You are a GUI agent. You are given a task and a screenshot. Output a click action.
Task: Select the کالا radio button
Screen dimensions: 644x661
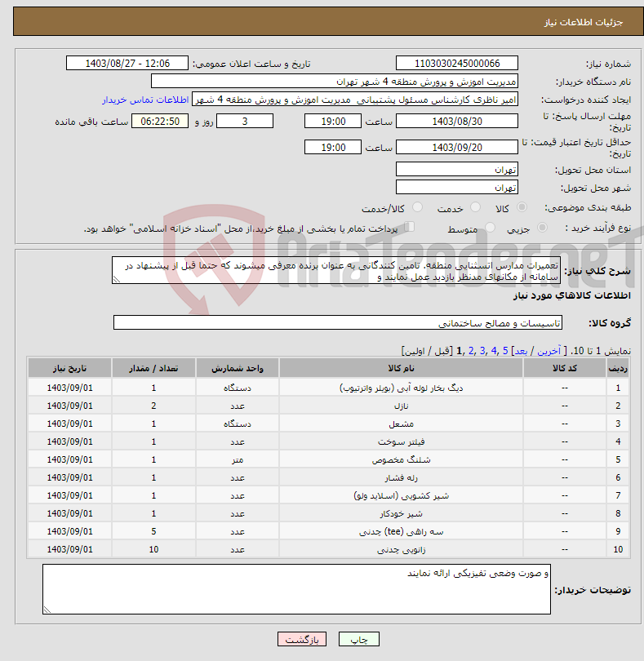pos(522,207)
